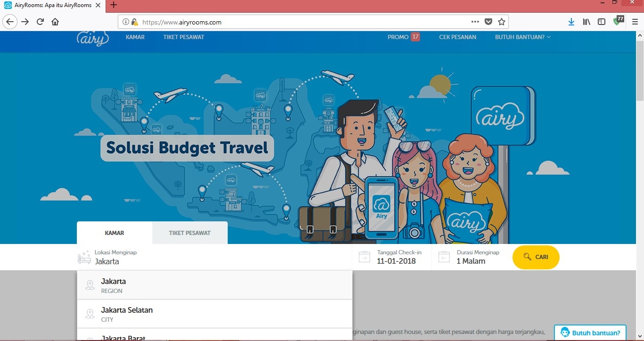
Task: Expand the Butuh Bantuan header dropdown
Action: [522, 37]
